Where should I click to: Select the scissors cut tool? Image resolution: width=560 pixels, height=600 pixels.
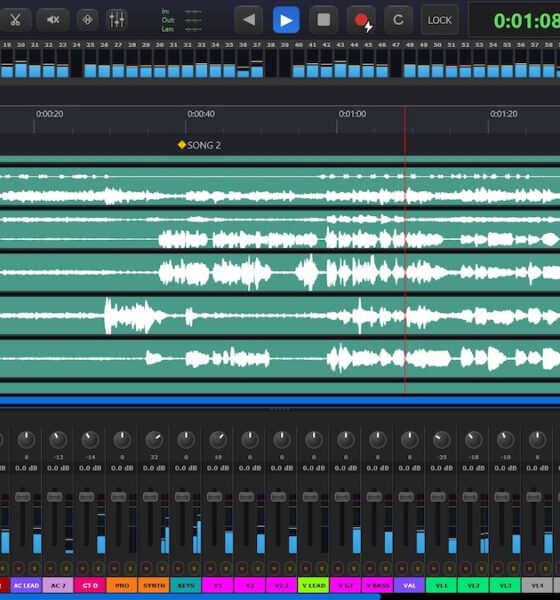coord(15,20)
